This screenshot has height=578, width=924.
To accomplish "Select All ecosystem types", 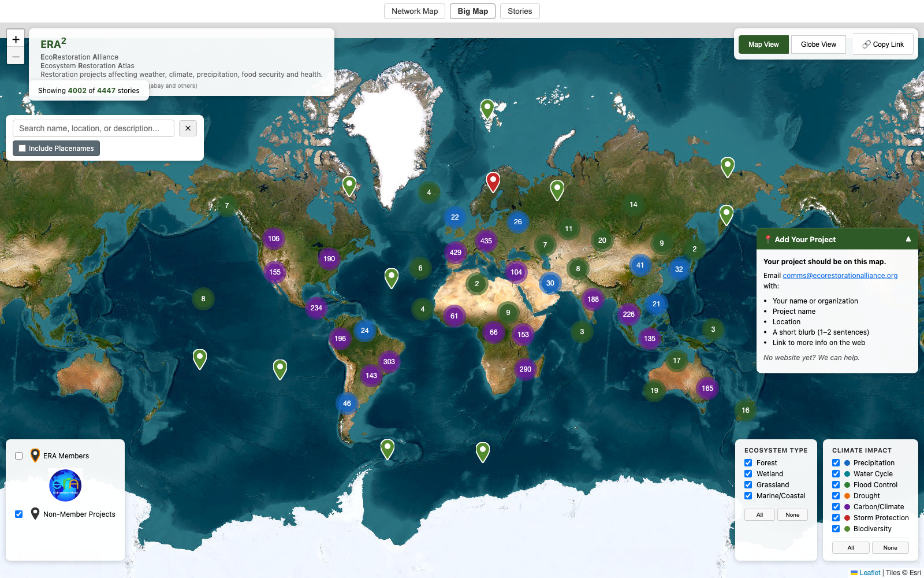I will tap(759, 515).
